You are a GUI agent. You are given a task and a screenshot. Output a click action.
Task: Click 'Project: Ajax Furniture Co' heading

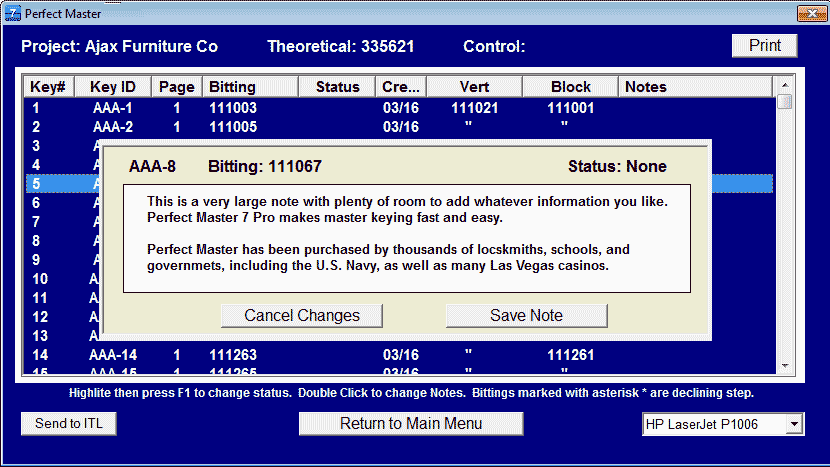pos(120,47)
